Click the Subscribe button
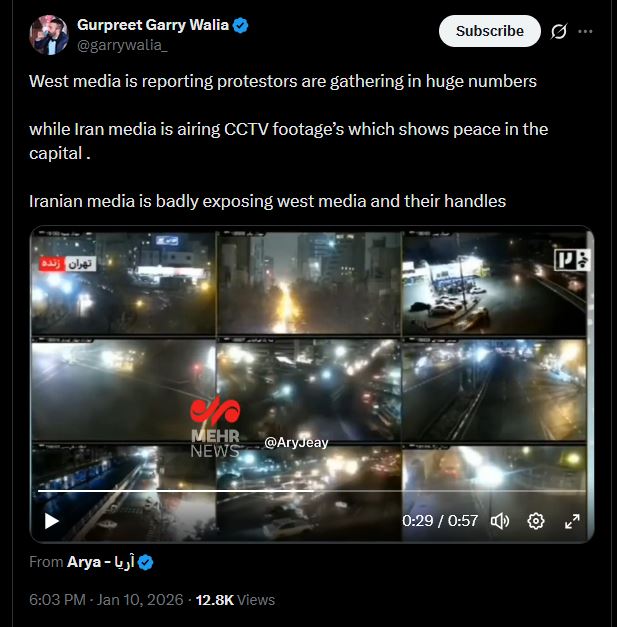617x627 pixels. 489,31
